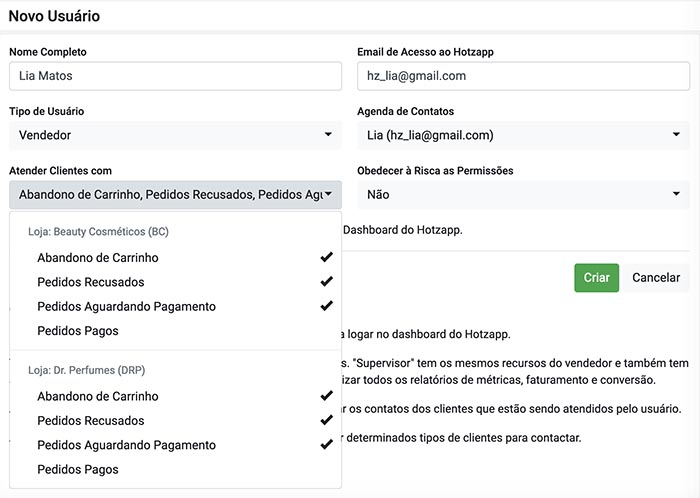The image size is (700, 498).
Task: Click the Atender Clientes com label
Action: pos(60,170)
